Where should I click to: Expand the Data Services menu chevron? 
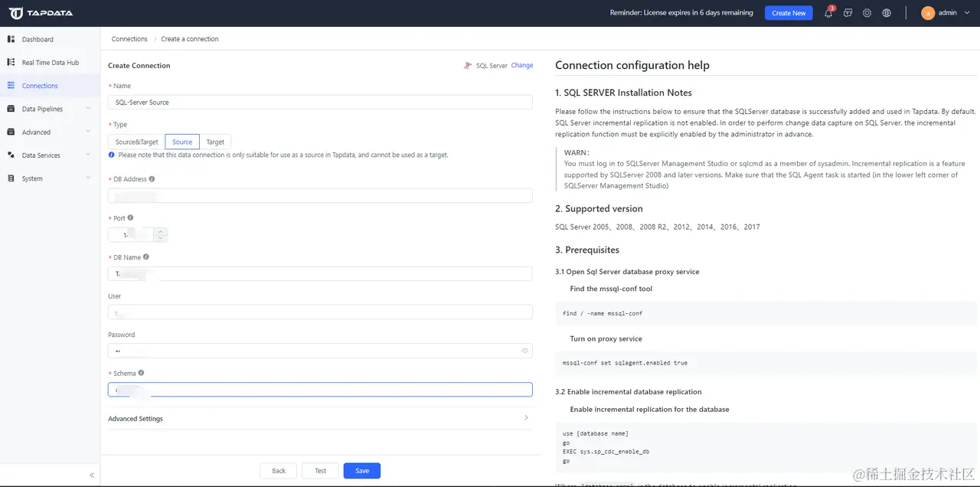pyautogui.click(x=89, y=155)
